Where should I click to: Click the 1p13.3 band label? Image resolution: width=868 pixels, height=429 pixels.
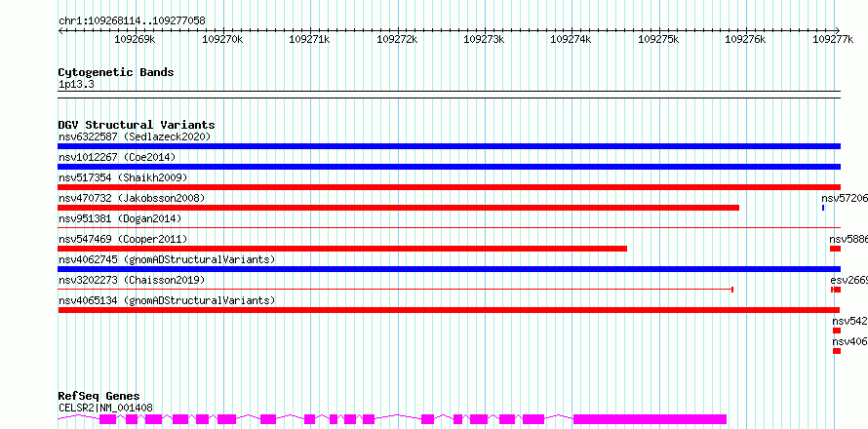click(x=76, y=85)
